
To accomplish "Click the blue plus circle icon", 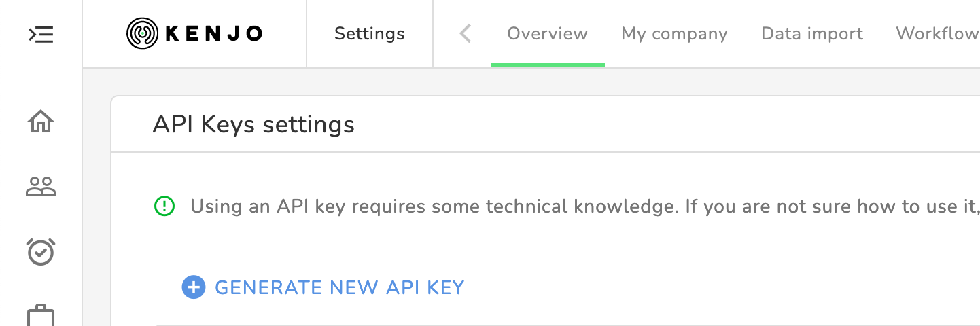I will pyautogui.click(x=193, y=287).
